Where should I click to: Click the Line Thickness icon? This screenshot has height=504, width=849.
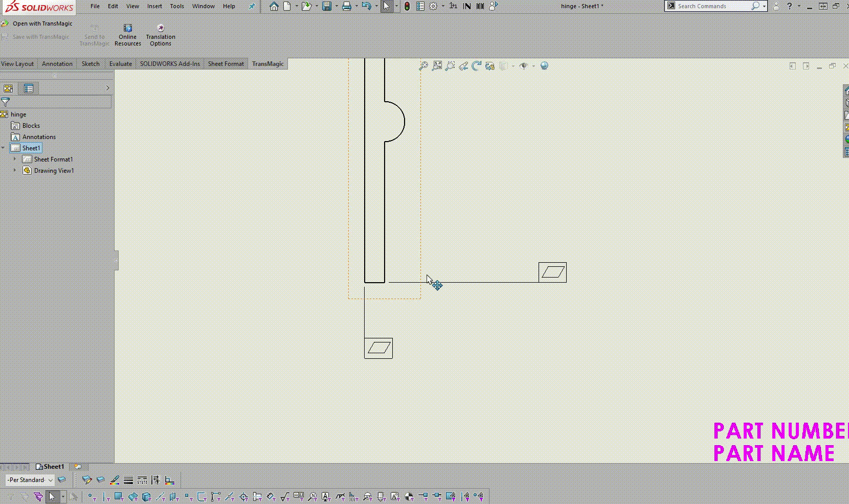click(x=128, y=480)
